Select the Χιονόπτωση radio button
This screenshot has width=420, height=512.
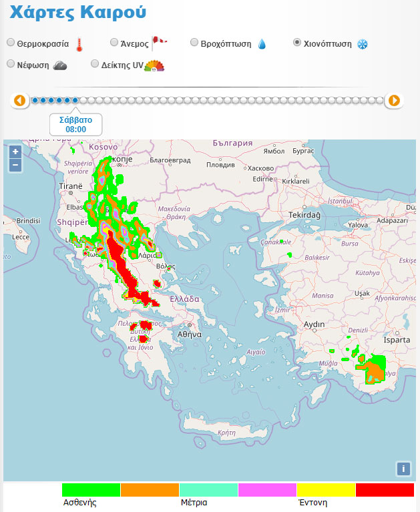point(297,43)
